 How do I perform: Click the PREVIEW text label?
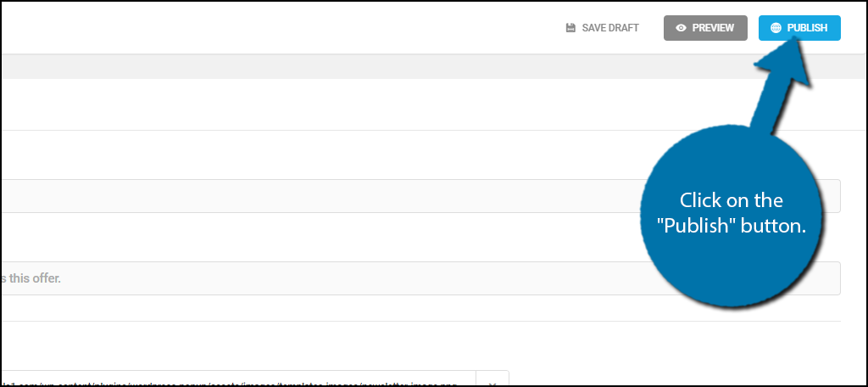(713, 28)
